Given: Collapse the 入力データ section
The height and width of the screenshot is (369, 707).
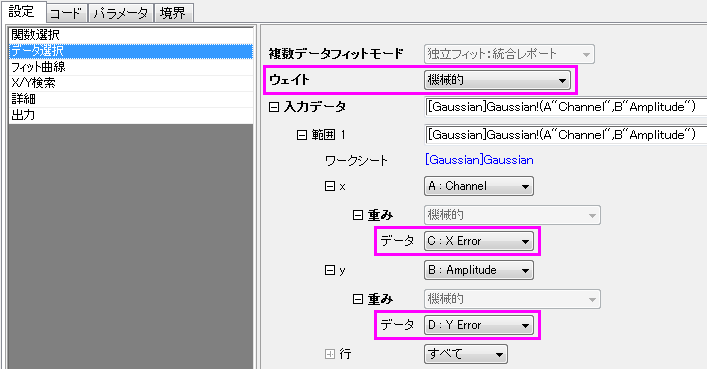Looking at the screenshot, I should 274,107.
